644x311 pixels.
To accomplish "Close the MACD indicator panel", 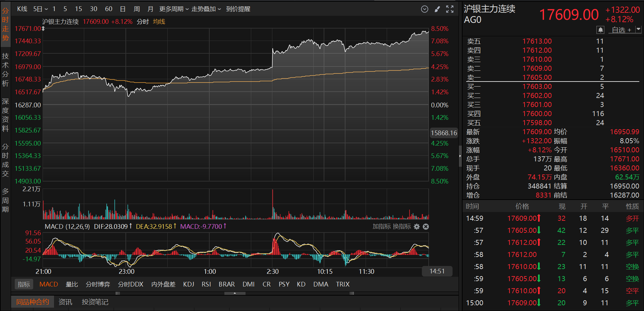I will coord(426,227).
